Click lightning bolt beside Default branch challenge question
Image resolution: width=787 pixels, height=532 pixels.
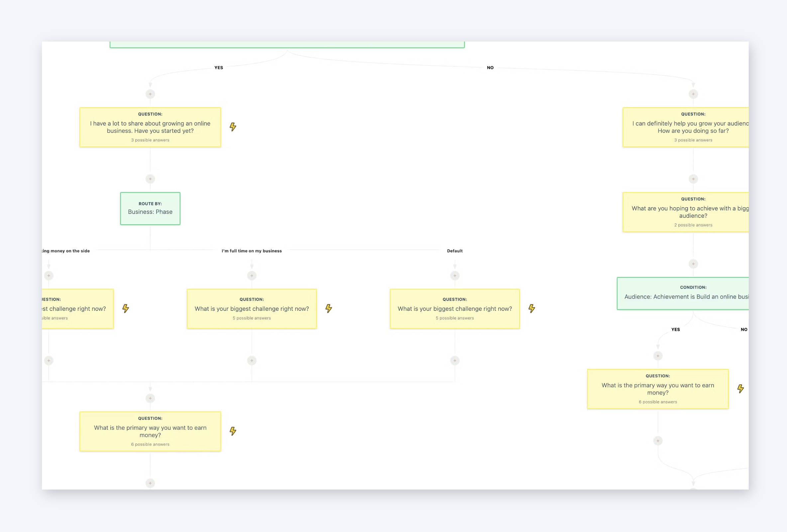[532, 308]
